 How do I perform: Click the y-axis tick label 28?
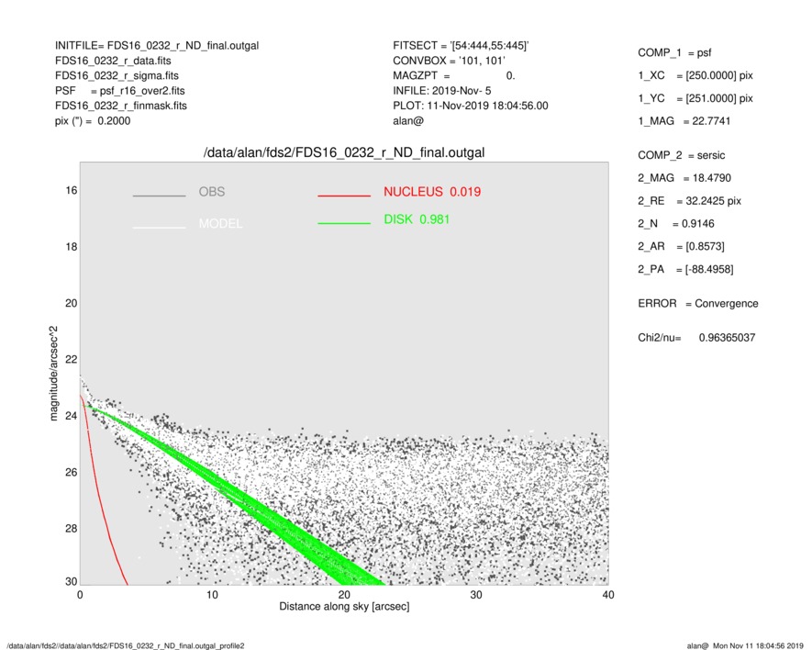click(72, 529)
